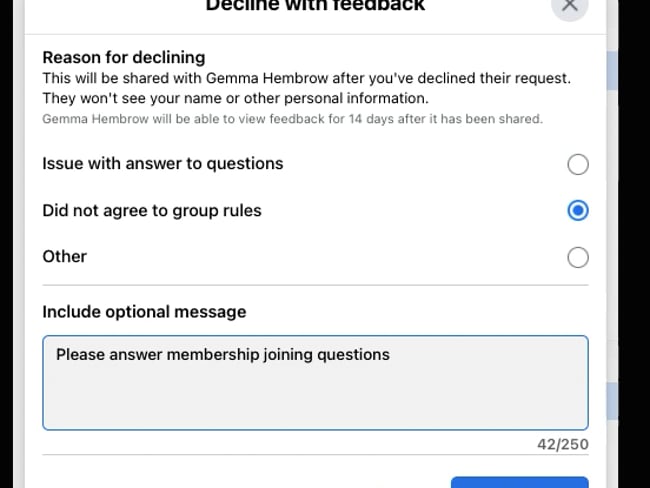
Task: Click the 'They won't see your name' sentence
Action: (235, 98)
